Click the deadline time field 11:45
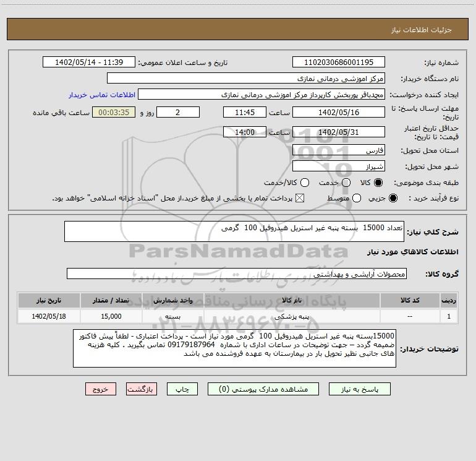Image resolution: width=476 pixels, height=461 pixels. 245,112
